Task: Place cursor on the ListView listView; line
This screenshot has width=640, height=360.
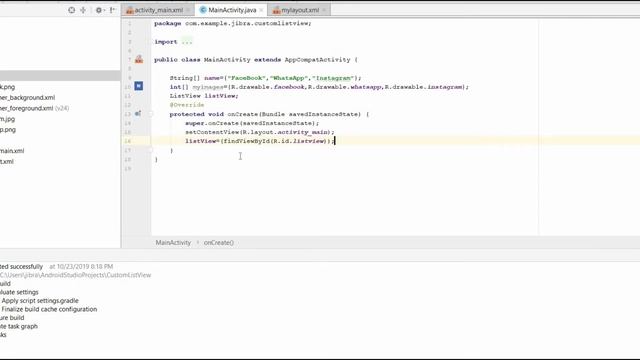Action: pyautogui.click(x=204, y=96)
